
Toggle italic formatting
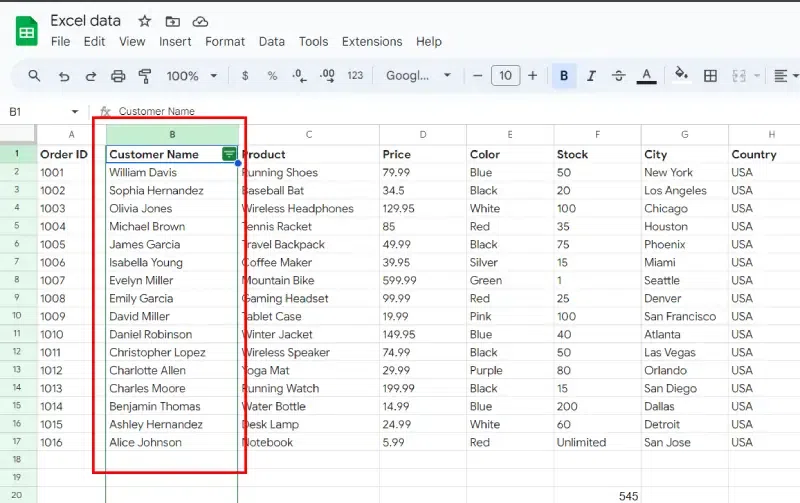pos(591,76)
